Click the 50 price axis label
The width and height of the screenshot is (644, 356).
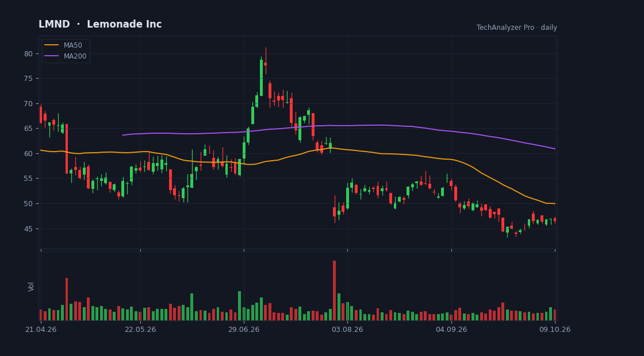[x=29, y=203]
